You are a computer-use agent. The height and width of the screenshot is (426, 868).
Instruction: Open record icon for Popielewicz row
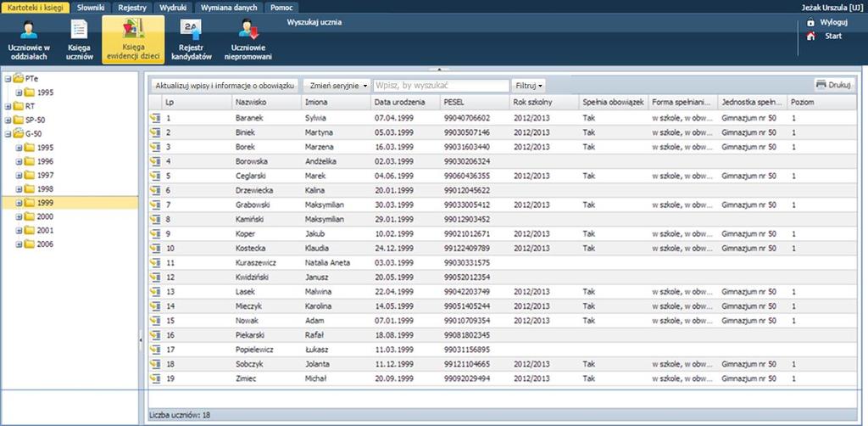pyautogui.click(x=155, y=350)
